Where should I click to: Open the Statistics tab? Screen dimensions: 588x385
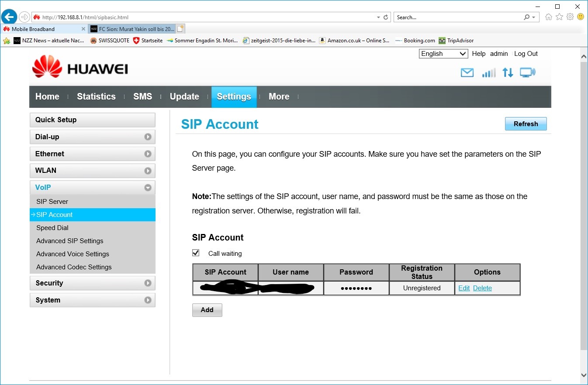[x=96, y=96]
